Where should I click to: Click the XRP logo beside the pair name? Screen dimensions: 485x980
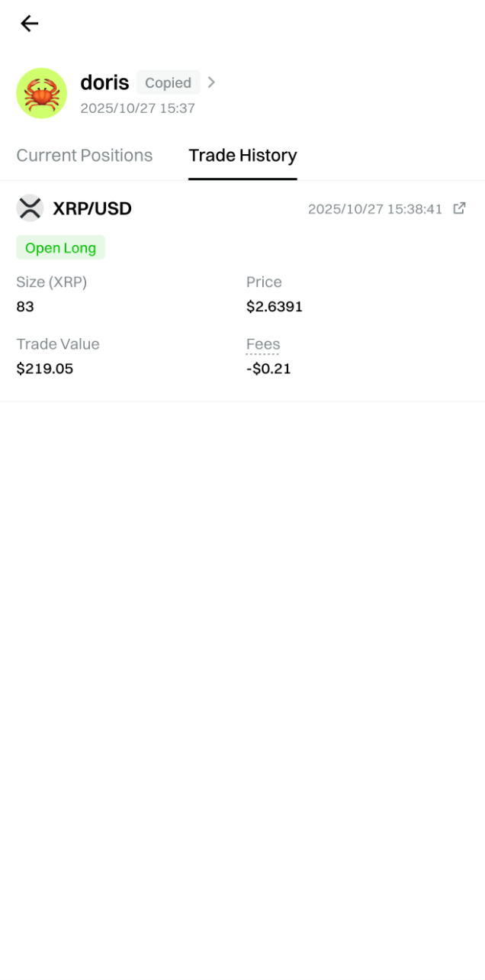(30, 208)
